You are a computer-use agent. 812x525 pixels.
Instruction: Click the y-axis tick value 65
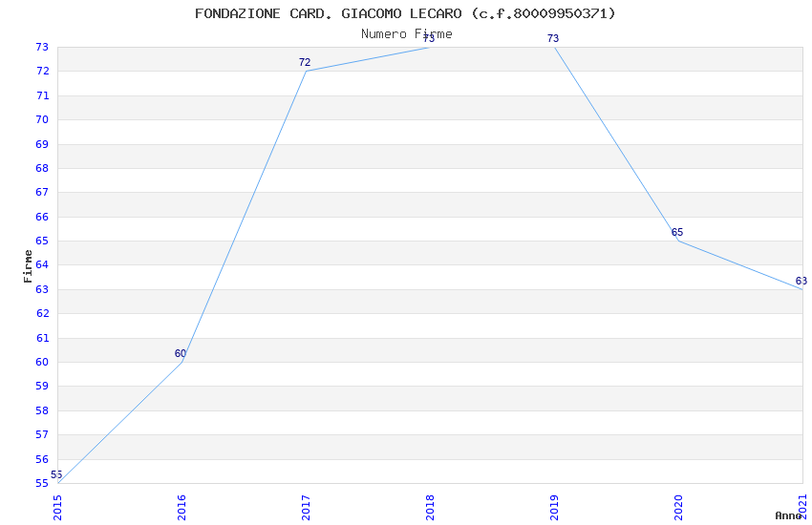pos(42,241)
